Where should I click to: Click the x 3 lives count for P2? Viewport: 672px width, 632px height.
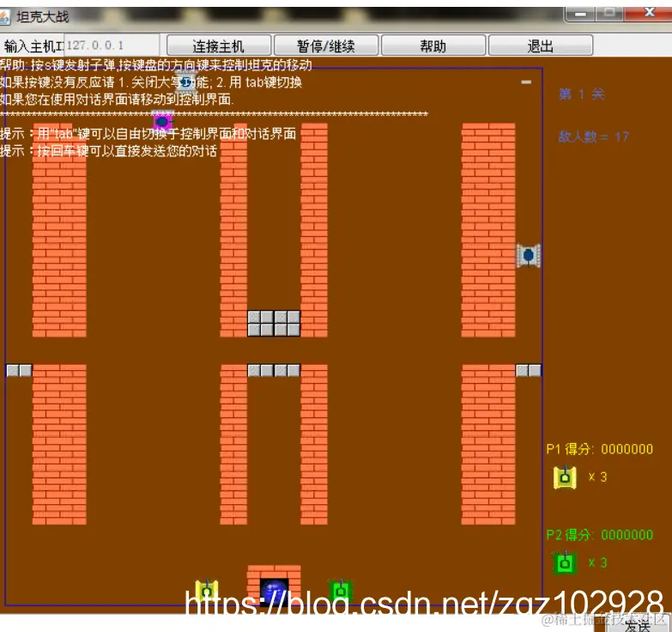(x=597, y=562)
